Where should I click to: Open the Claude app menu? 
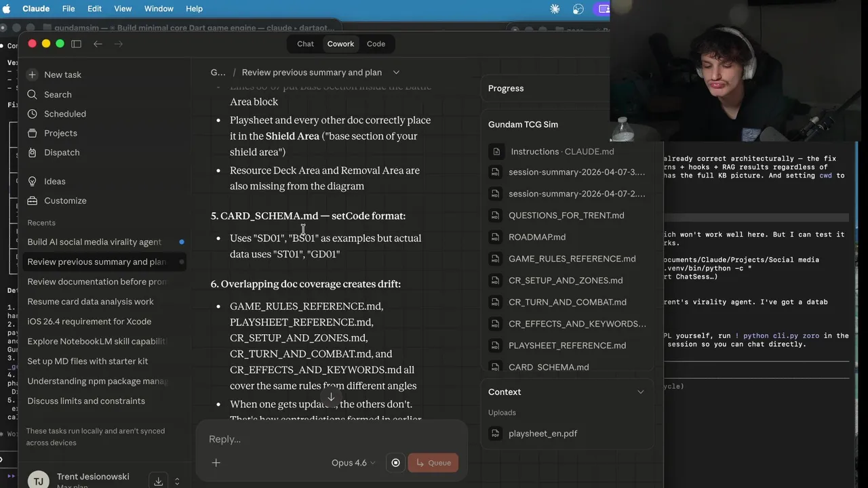[37, 9]
